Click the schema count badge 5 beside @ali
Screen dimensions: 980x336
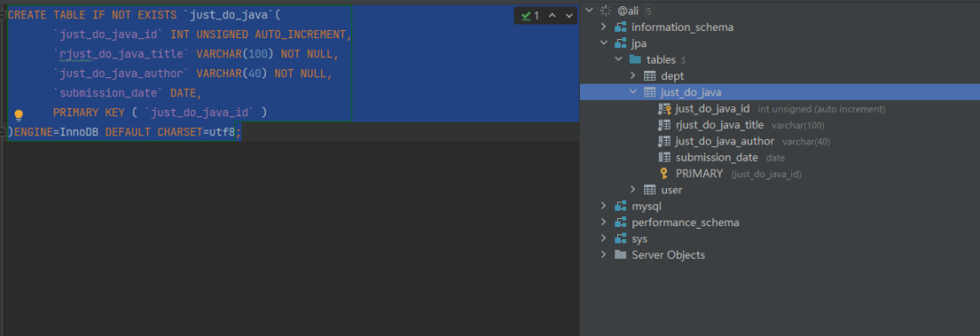tap(649, 11)
